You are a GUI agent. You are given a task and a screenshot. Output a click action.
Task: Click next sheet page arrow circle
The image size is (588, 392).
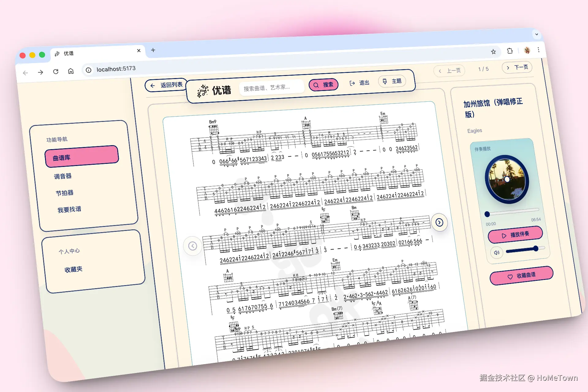(x=439, y=222)
